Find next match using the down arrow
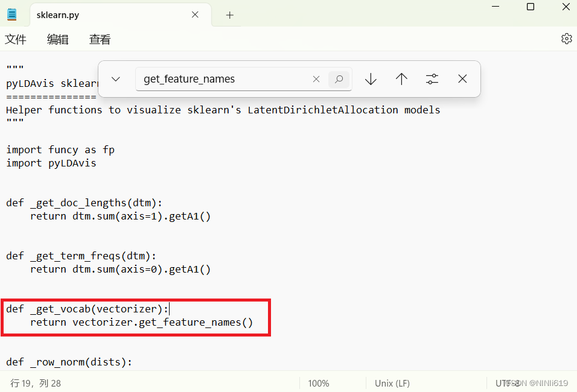This screenshot has width=577, height=392. point(371,78)
